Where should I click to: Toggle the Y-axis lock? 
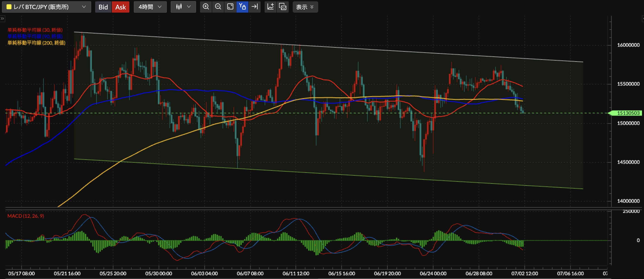242,7
